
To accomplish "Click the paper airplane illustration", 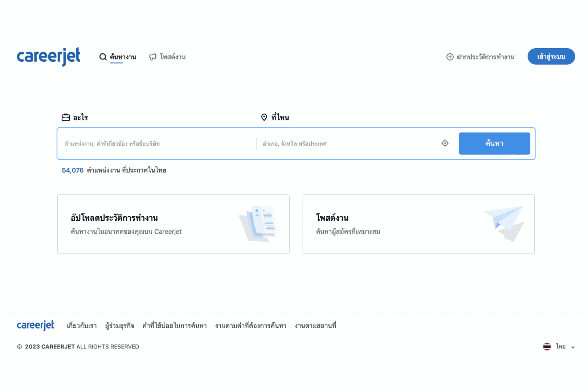I will 505,224.
